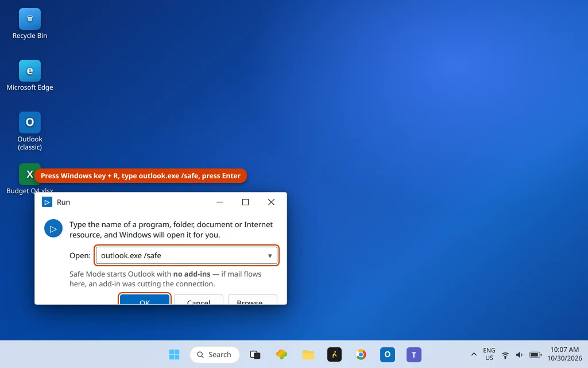Minimize the Run dialog

click(x=220, y=202)
